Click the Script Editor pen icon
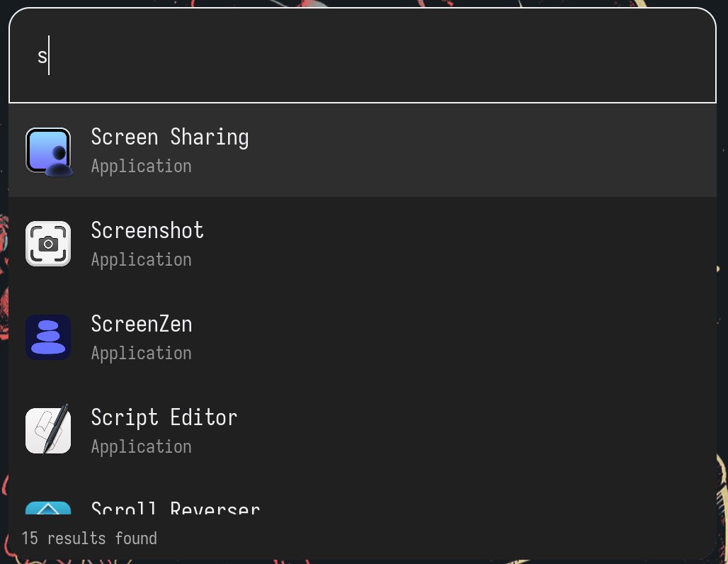The height and width of the screenshot is (564, 728). 47,431
